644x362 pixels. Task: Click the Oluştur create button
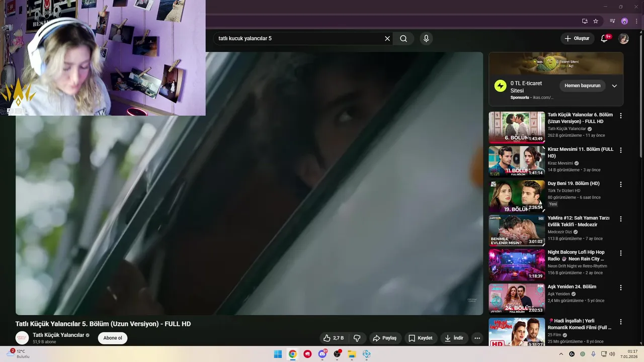click(x=577, y=39)
